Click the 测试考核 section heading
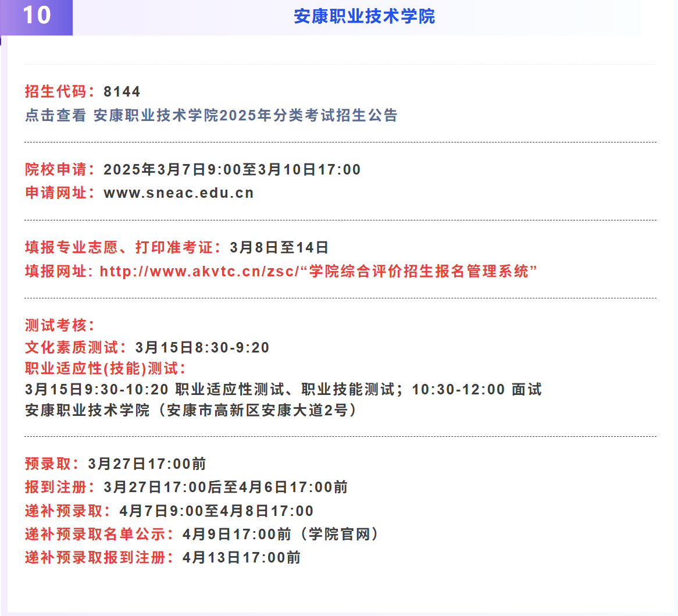Viewport: 678px width, 616px height. point(59,325)
